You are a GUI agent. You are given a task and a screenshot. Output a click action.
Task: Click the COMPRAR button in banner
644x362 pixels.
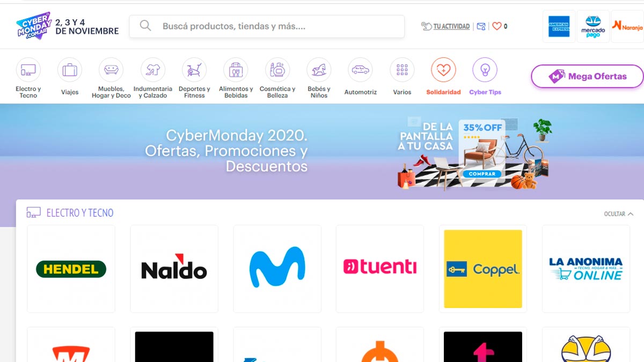(x=481, y=174)
